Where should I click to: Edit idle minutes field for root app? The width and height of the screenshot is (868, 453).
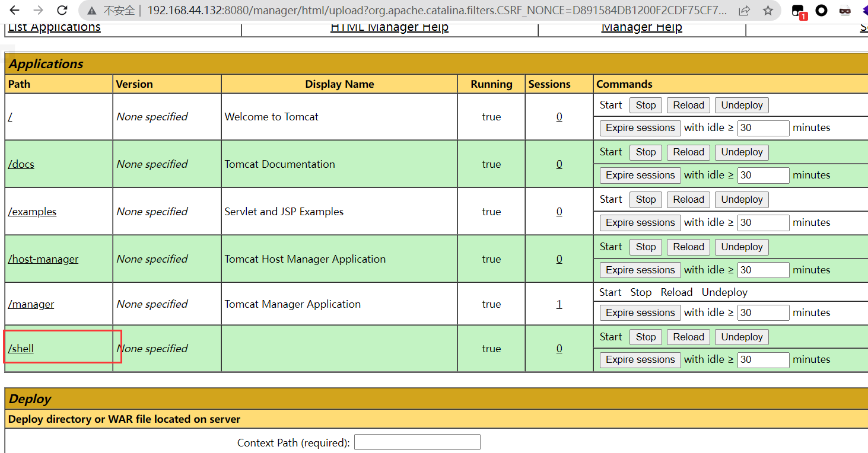[x=763, y=127]
